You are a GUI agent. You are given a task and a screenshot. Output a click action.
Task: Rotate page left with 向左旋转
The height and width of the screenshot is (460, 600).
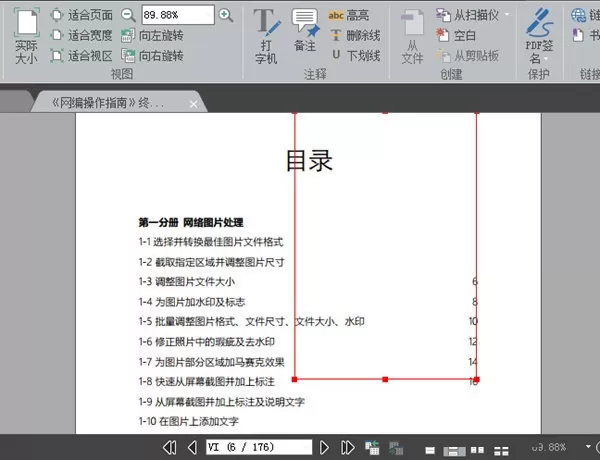[152, 36]
